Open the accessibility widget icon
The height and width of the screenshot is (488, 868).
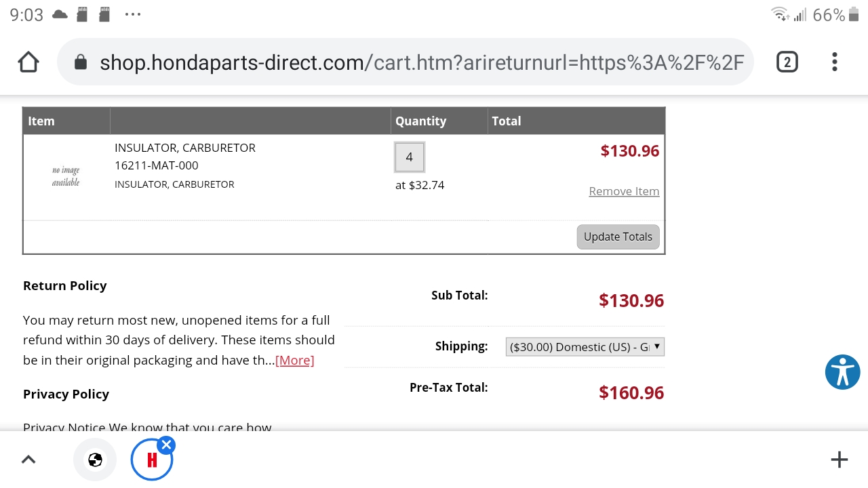[x=843, y=372]
